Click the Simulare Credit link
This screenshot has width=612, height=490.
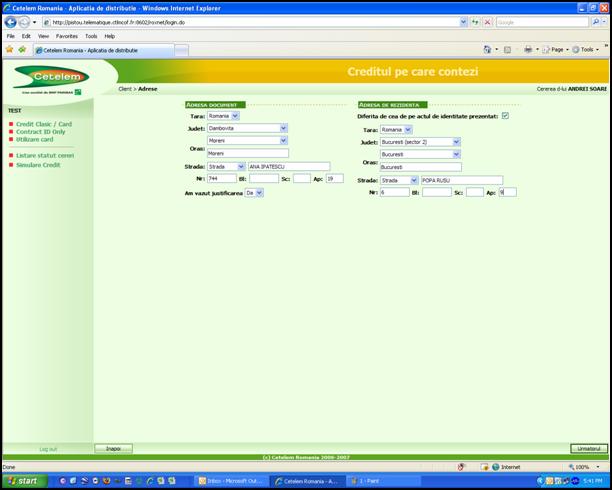pos(38,164)
